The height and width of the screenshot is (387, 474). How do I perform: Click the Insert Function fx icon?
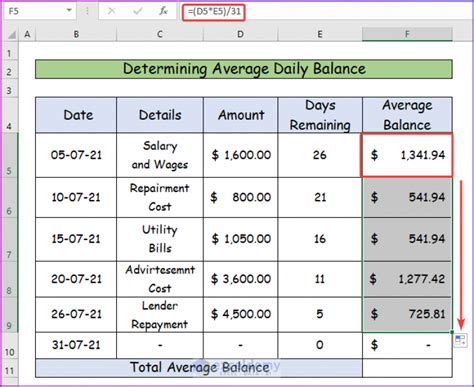point(163,11)
